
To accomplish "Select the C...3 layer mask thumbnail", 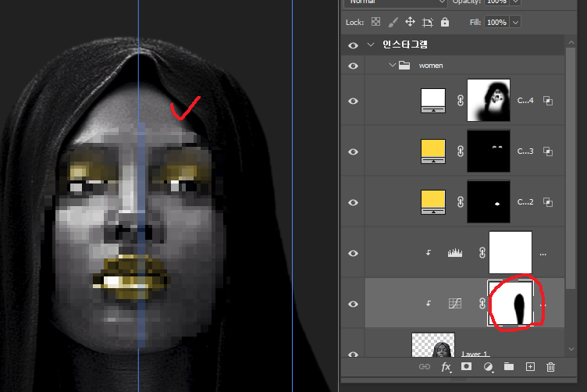I will coord(489,151).
